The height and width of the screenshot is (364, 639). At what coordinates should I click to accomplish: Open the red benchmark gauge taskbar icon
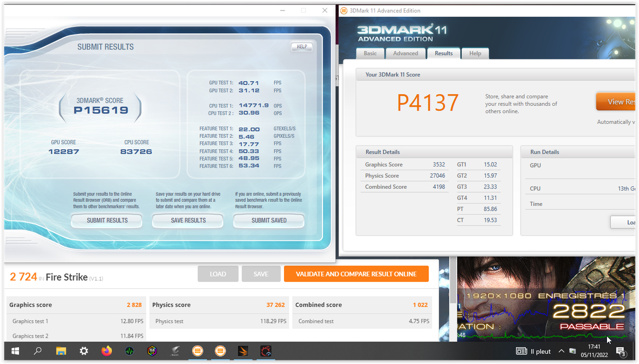point(266,351)
